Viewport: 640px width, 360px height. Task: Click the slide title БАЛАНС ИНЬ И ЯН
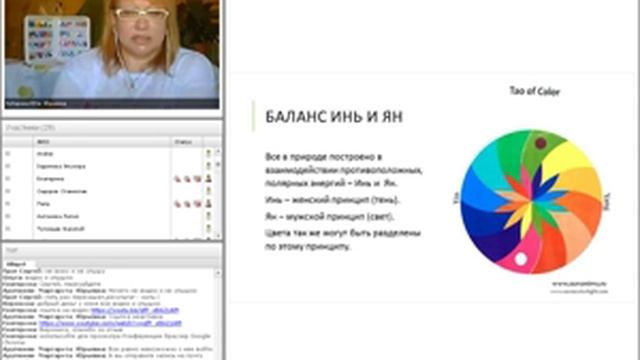coord(334,117)
